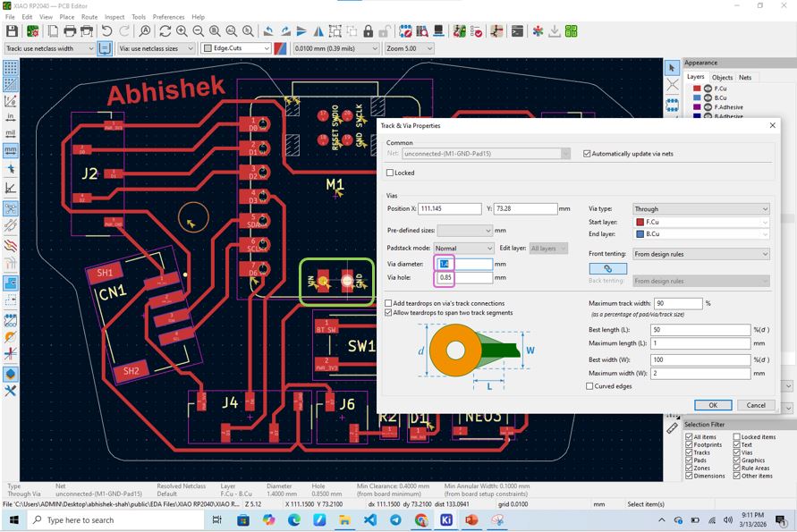
Task: Enable Curved edges checkbox
Action: (589, 386)
